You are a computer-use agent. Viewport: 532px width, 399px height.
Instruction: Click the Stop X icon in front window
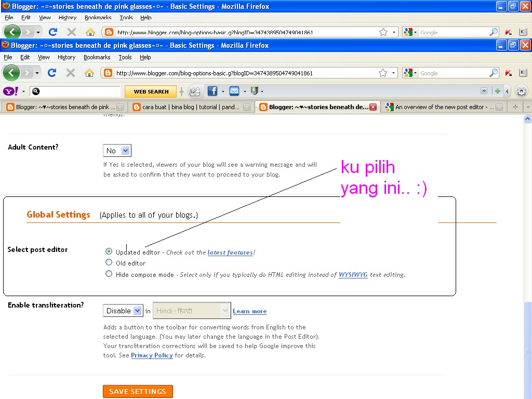click(71, 73)
